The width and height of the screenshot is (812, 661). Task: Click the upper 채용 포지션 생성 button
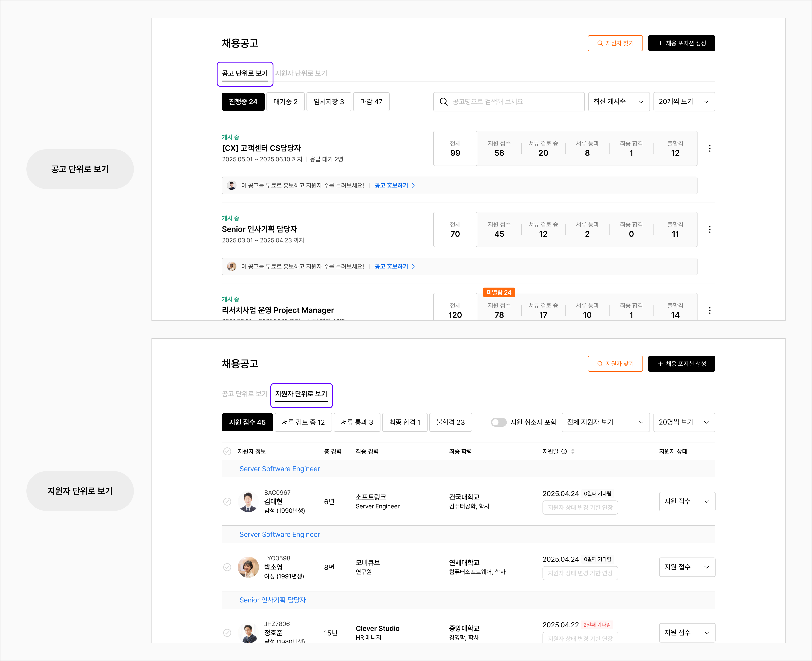tap(681, 43)
